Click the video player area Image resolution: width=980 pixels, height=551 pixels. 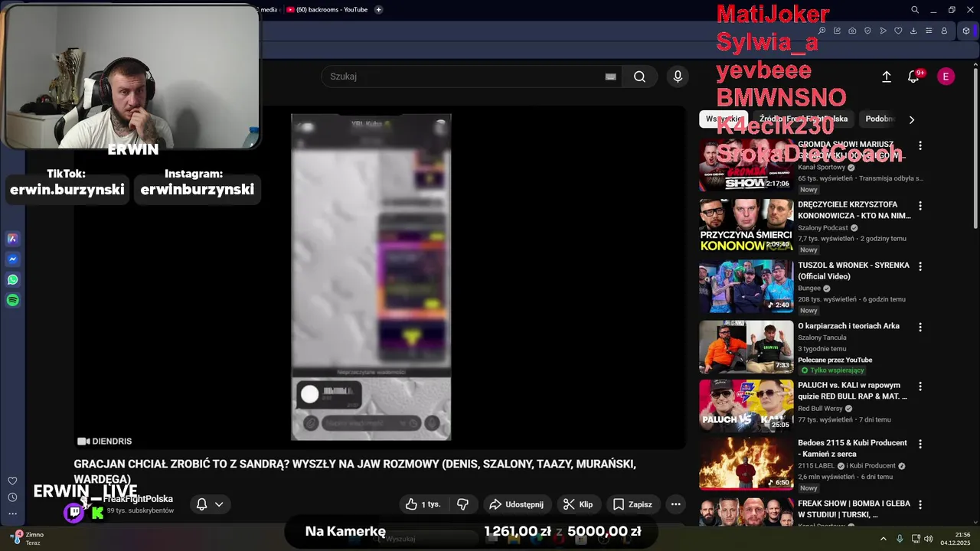380,277
